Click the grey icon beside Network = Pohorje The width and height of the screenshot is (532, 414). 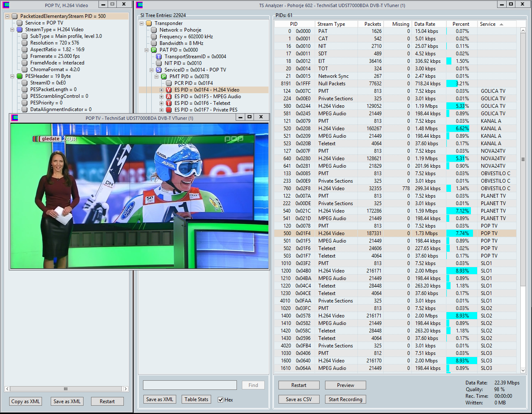[154, 30]
